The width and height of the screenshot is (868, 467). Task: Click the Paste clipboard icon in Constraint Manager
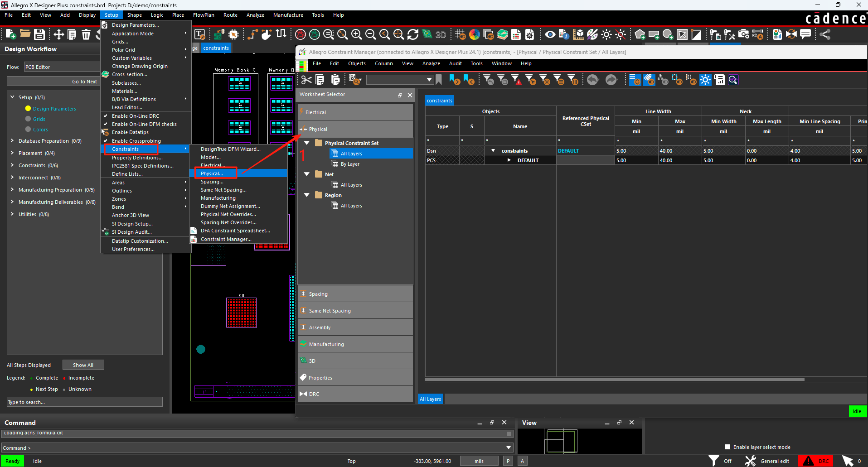(335, 80)
